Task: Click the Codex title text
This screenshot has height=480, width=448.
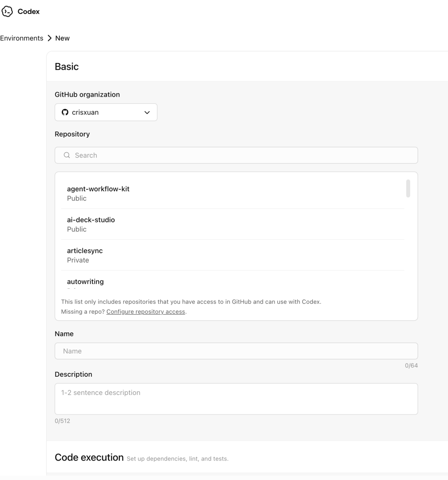Action: [x=29, y=12]
